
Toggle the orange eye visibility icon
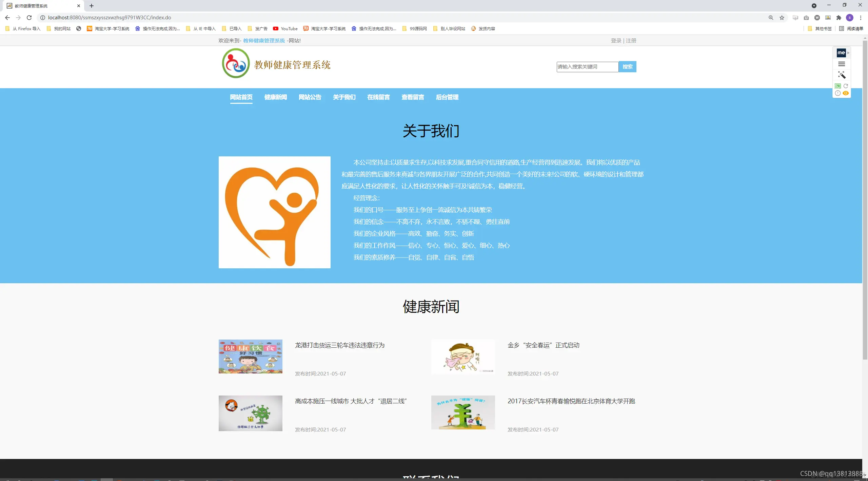click(846, 93)
